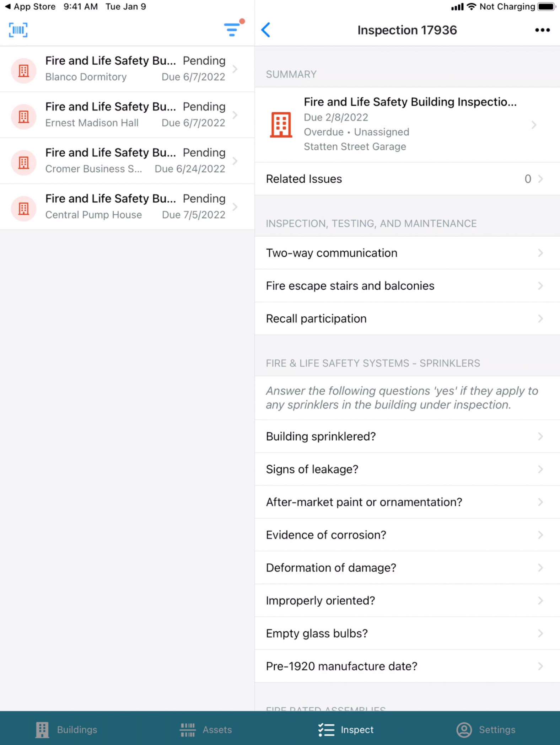This screenshot has width=560, height=745.
Task: Switch to the Buildings tab
Action: (66, 730)
